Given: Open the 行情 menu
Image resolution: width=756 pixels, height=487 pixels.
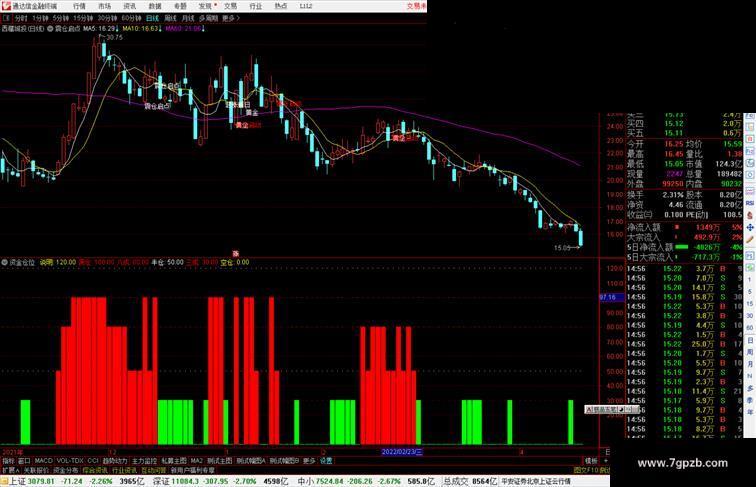Looking at the screenshot, I should tap(79, 6).
